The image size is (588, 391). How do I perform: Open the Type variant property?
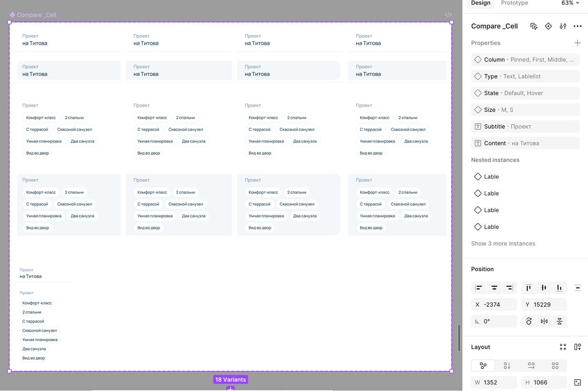[525, 76]
